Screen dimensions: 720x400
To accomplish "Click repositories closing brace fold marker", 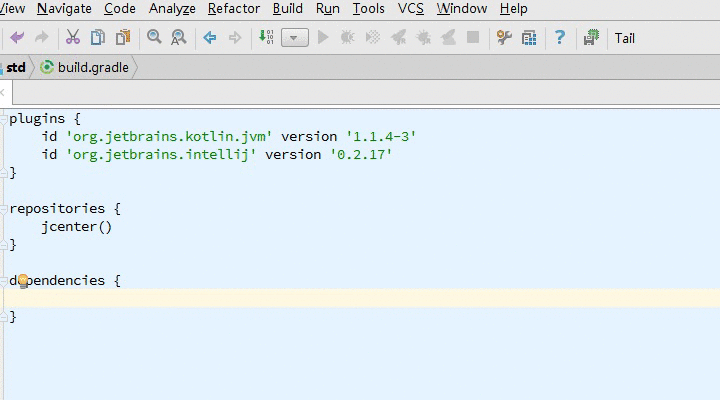I will click(x=3, y=245).
